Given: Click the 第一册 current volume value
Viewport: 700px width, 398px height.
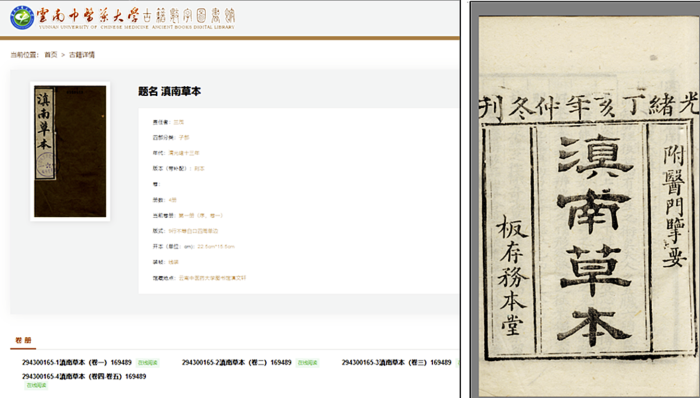Looking at the screenshot, I should [200, 216].
